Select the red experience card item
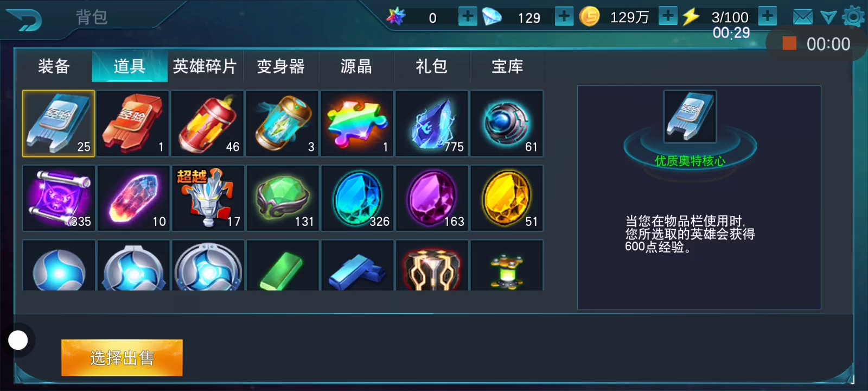The height and width of the screenshot is (391, 868). 133,123
